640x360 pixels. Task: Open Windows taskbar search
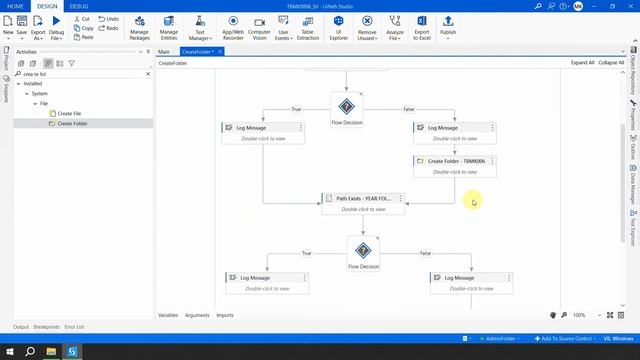(30, 351)
